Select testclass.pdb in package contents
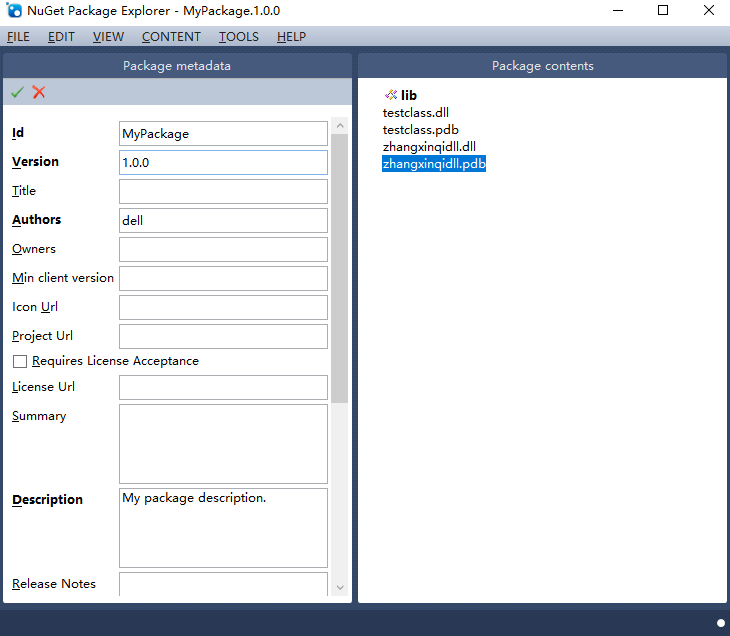 (420, 130)
